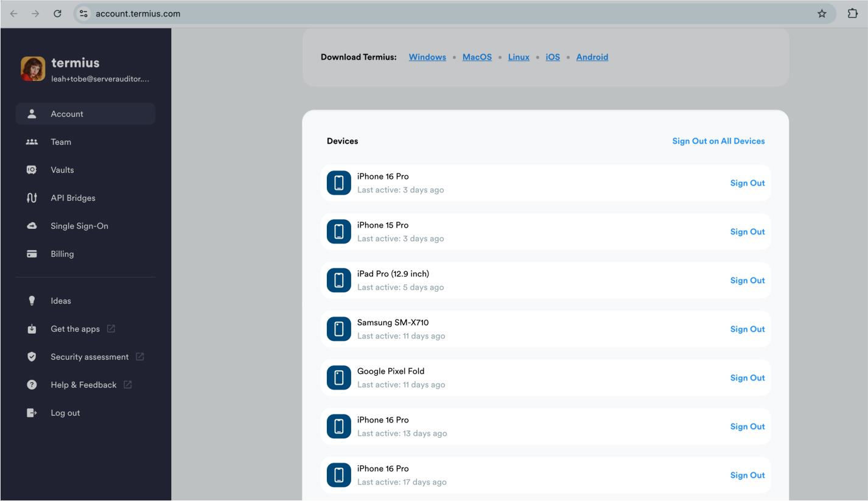The width and height of the screenshot is (868, 501).
Task: Click device icon for iPhone 16 Pro, 3 days ago
Action: pyautogui.click(x=339, y=183)
